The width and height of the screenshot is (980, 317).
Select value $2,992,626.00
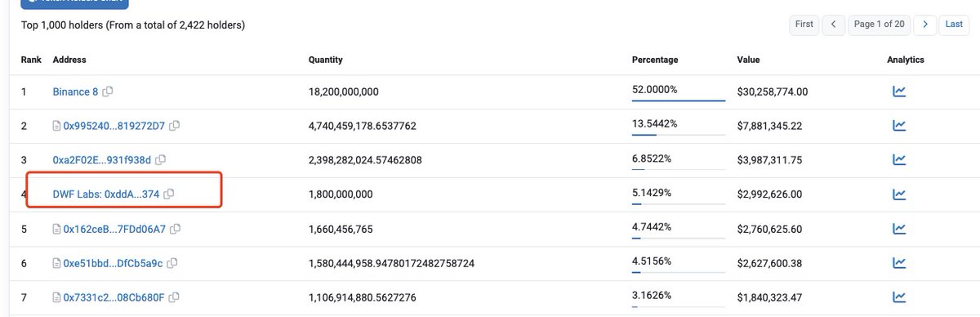770,194
